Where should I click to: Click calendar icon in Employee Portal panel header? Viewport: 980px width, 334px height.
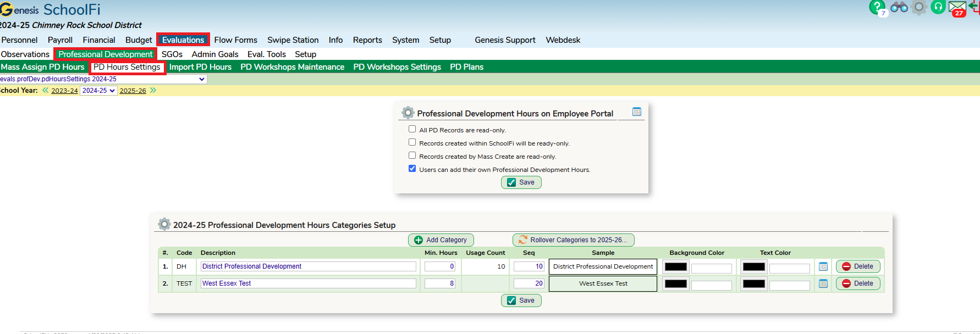(637, 112)
